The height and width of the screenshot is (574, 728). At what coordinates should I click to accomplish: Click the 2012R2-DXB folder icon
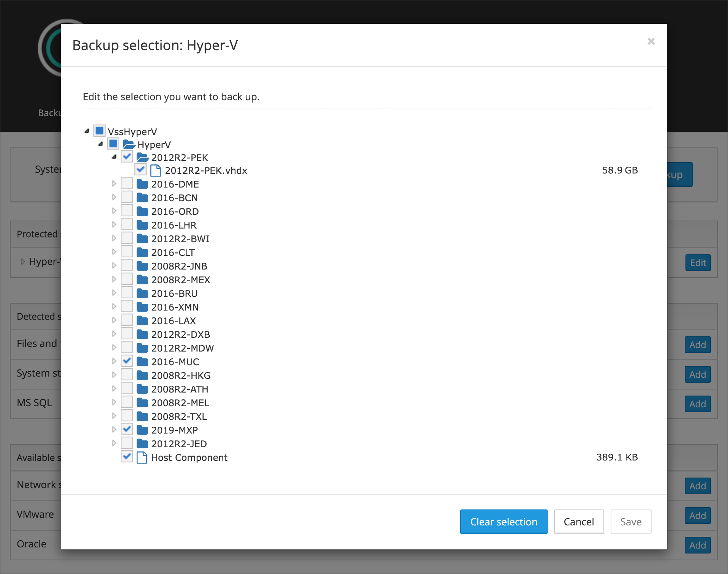tap(142, 334)
